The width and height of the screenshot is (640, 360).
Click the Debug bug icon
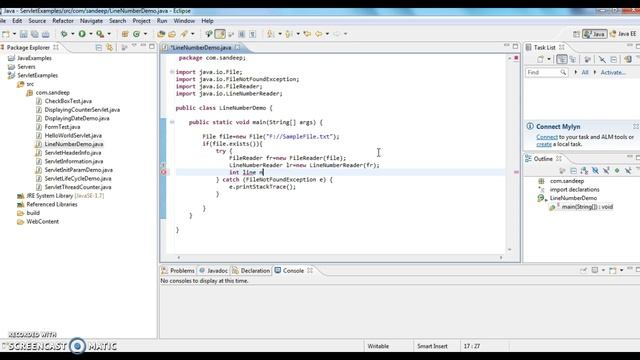tap(64, 34)
